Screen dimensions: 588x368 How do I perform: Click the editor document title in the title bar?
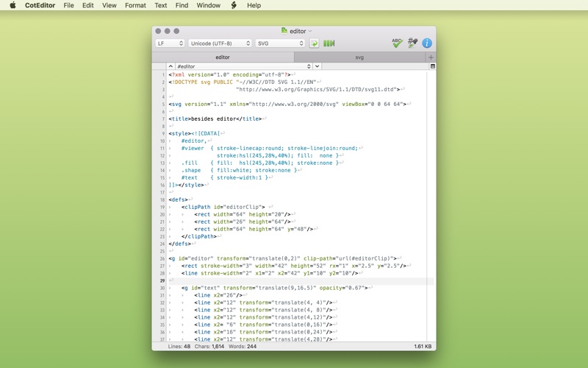pyautogui.click(x=296, y=31)
